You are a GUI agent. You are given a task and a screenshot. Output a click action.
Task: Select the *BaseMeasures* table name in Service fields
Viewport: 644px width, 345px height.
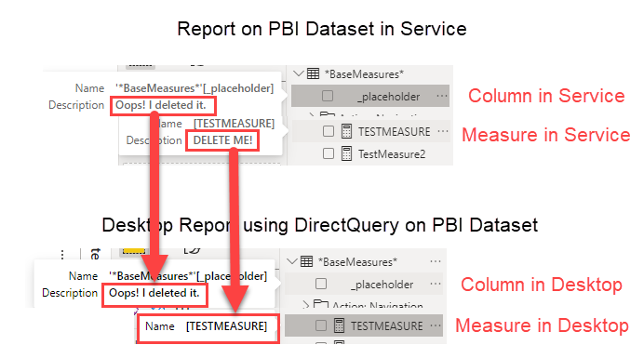(x=364, y=74)
